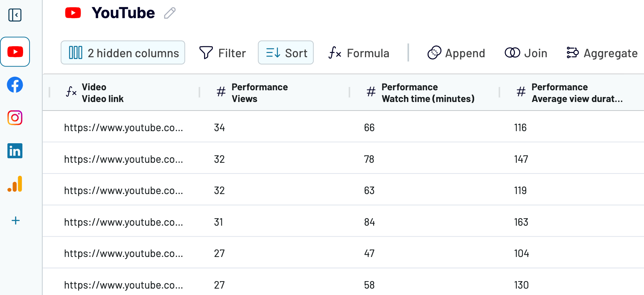The height and width of the screenshot is (295, 644).
Task: Join with another dataset
Action: tap(526, 53)
